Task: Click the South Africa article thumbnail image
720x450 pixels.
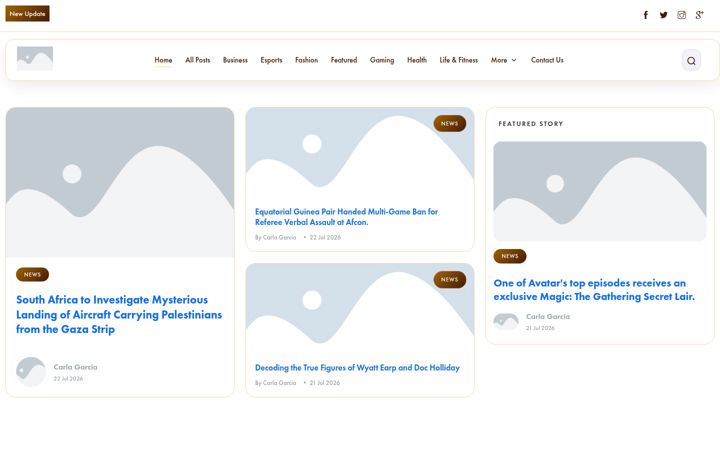Action: 120,182
